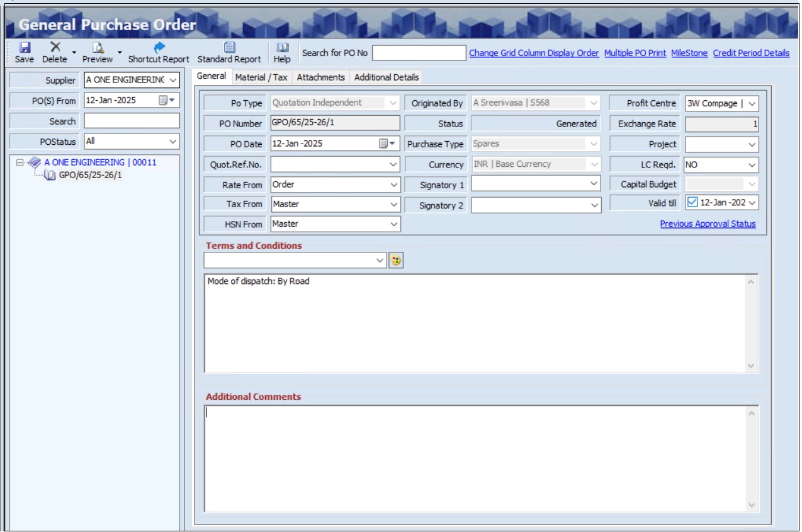The image size is (802, 532).
Task: Open the Standard Report
Action: pos(229,48)
